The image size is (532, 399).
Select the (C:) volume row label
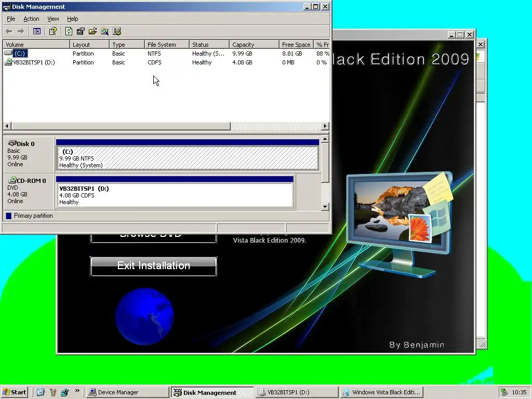point(20,54)
